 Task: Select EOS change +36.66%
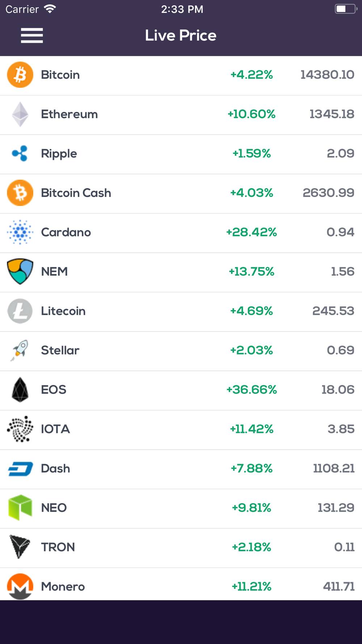tap(252, 390)
